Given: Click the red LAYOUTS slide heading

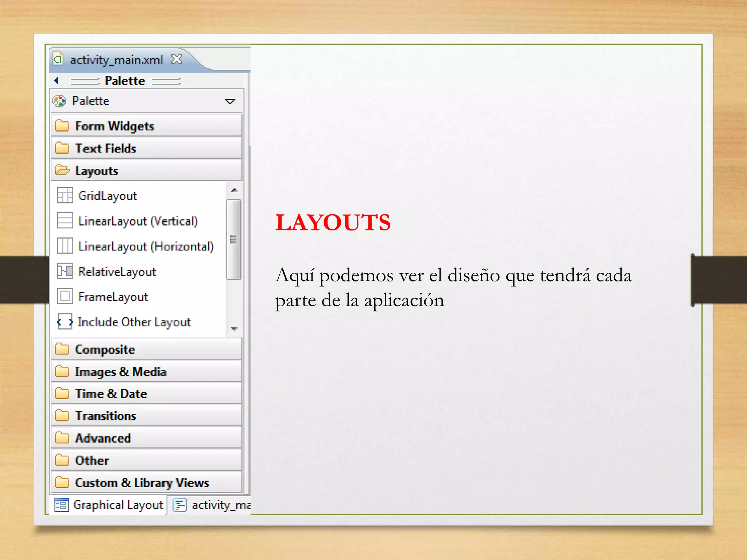Looking at the screenshot, I should pos(333,222).
